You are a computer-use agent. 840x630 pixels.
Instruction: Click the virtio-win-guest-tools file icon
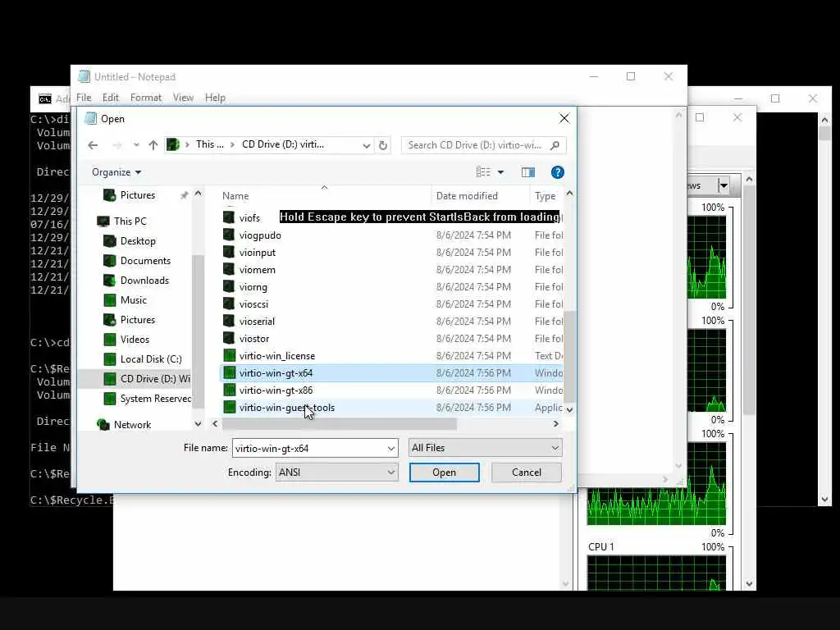(230, 407)
